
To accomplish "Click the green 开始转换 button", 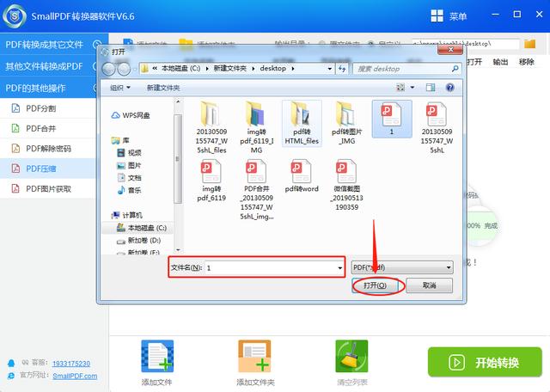I will pyautogui.click(x=485, y=362).
